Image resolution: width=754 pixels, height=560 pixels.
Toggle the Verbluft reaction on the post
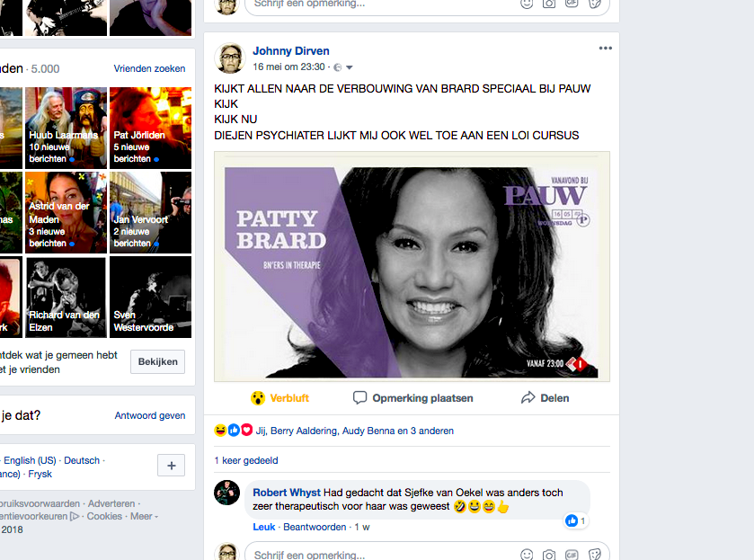click(279, 397)
